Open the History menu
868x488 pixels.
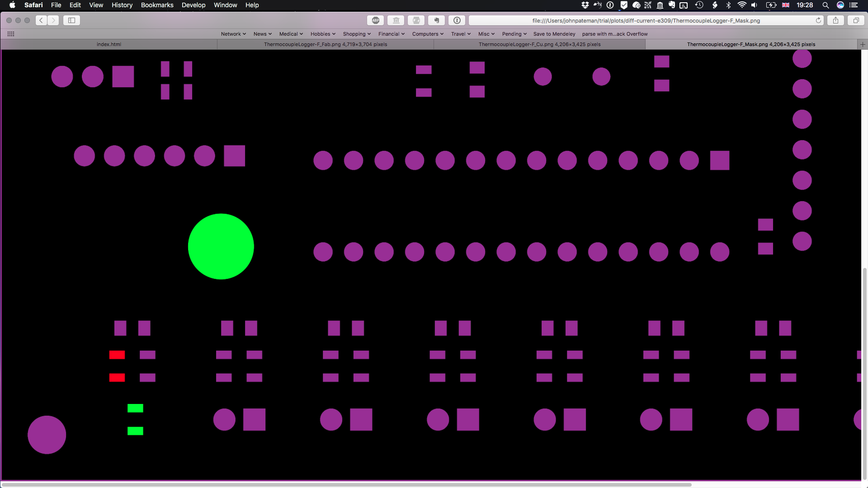click(x=122, y=5)
